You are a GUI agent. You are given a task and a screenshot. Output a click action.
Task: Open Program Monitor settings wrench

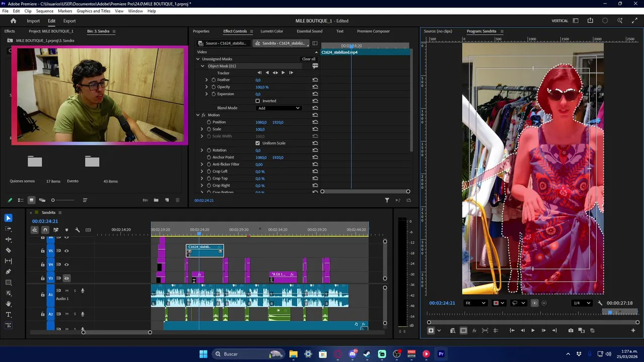click(x=600, y=303)
